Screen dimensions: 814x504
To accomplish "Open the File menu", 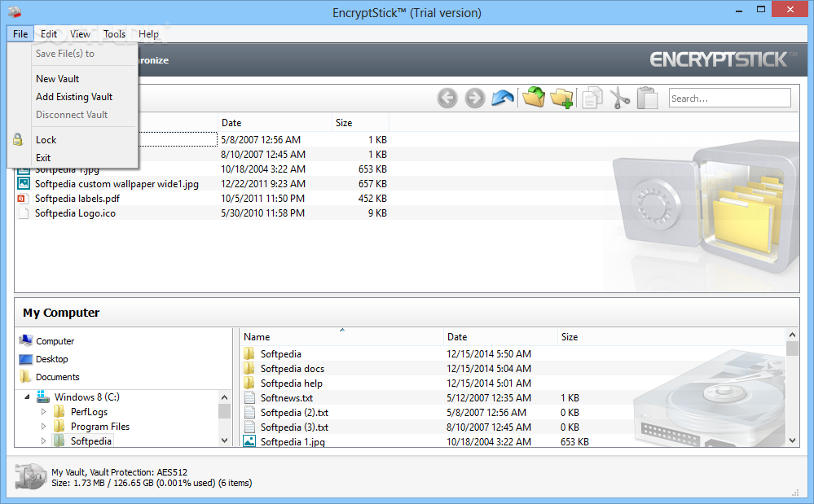I will 20,33.
